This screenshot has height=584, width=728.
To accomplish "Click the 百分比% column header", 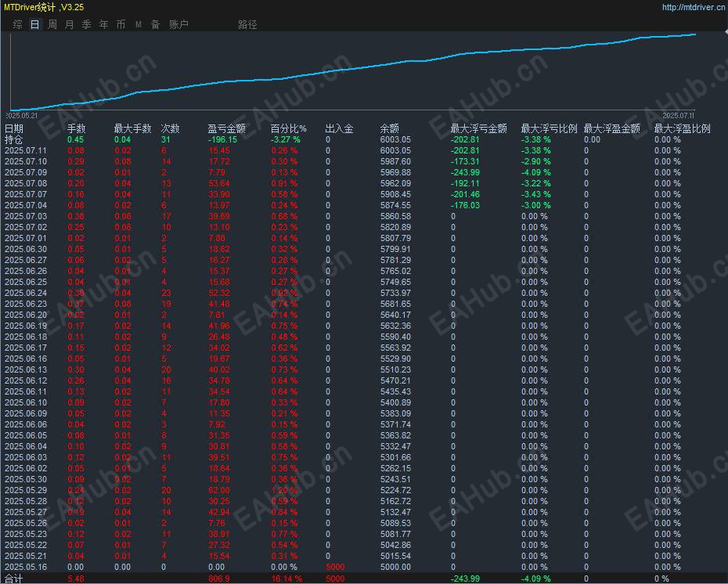I will (288, 128).
